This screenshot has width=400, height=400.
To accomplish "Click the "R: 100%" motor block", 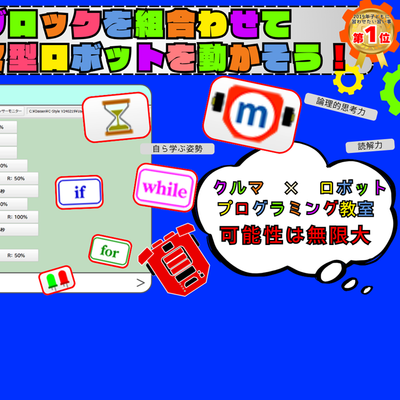I will pyautogui.click(x=19, y=217).
